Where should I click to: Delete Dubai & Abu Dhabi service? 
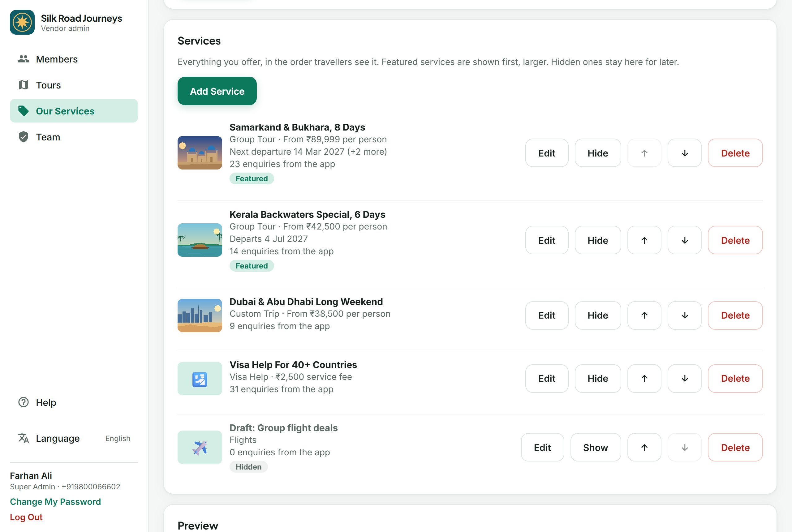[735, 315]
